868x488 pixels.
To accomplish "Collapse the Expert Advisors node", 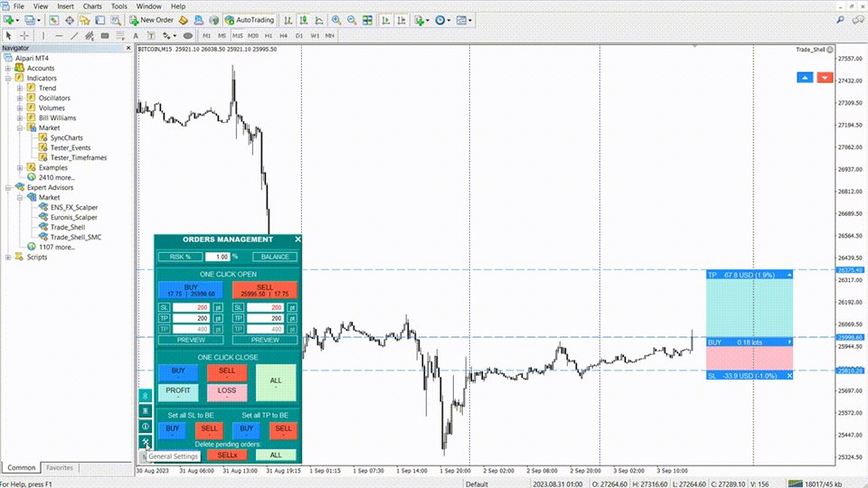I will coord(8,188).
